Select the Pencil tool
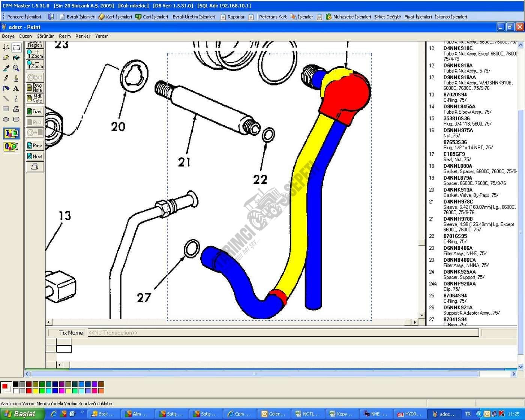Screen dimensions: 525x420 [6, 78]
